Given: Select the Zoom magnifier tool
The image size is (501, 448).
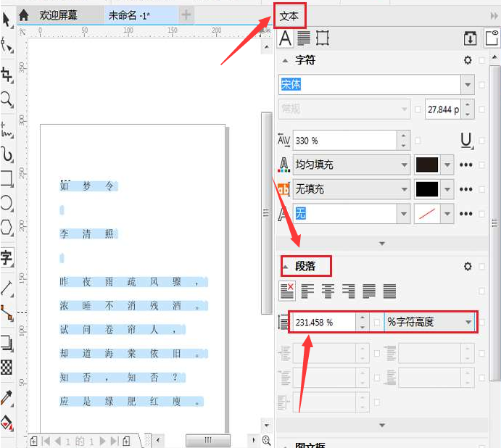Looking at the screenshot, I should pos(7,99).
